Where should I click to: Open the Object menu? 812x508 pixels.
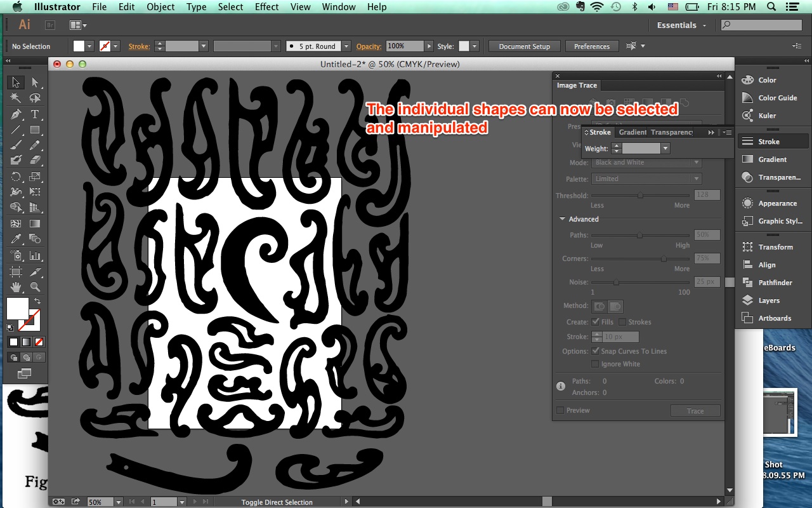pos(160,7)
